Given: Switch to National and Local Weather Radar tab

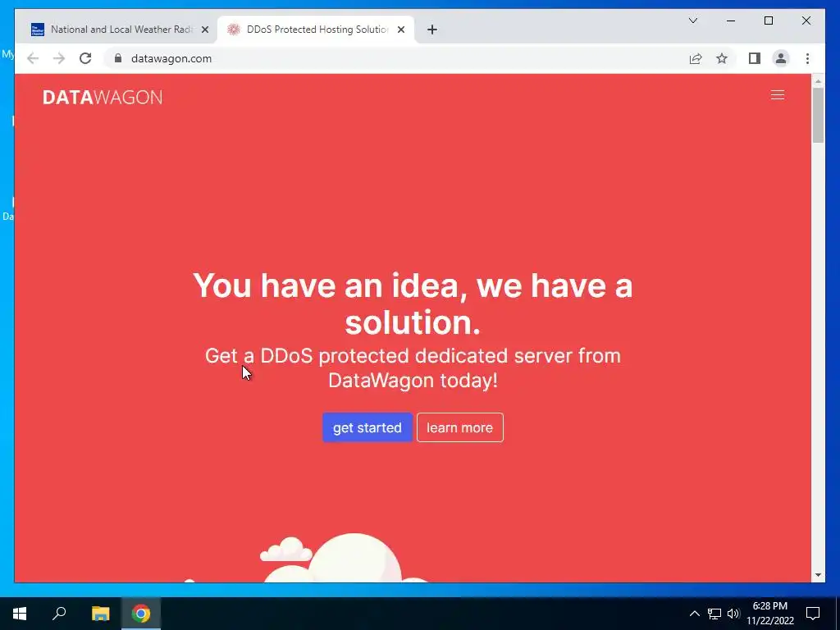Looking at the screenshot, I should (121, 30).
